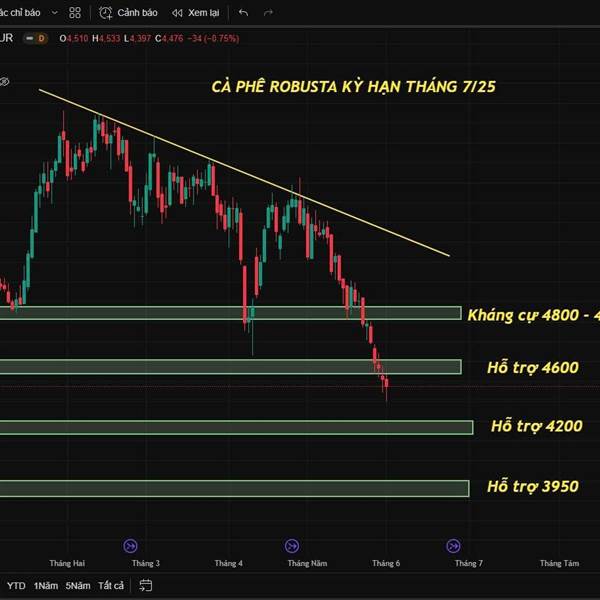Select Tất cả time range
This screenshot has width=600, height=600.
coord(111,585)
